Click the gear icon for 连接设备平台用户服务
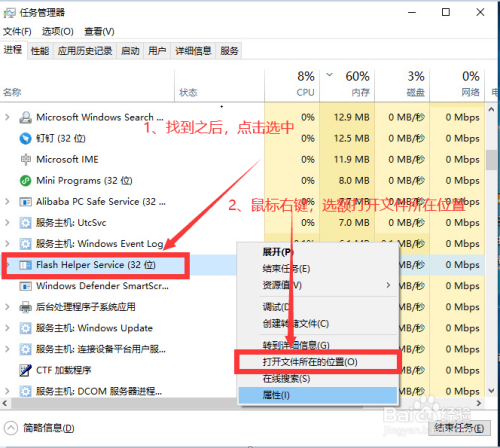Screen dimensions: 500x448 [x=25, y=349]
